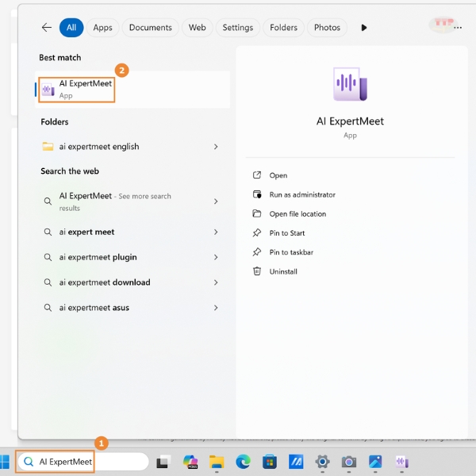Launch the Camera app from taskbar
The width and height of the screenshot is (476, 476).
pos(349,462)
